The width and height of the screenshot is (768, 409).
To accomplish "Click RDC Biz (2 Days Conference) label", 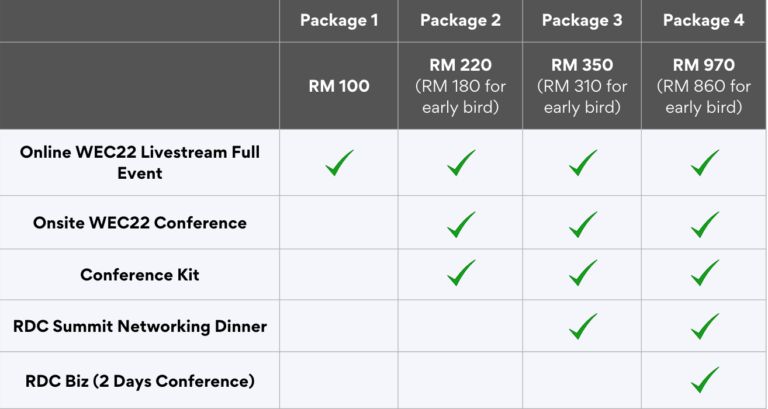I will coord(140,381).
